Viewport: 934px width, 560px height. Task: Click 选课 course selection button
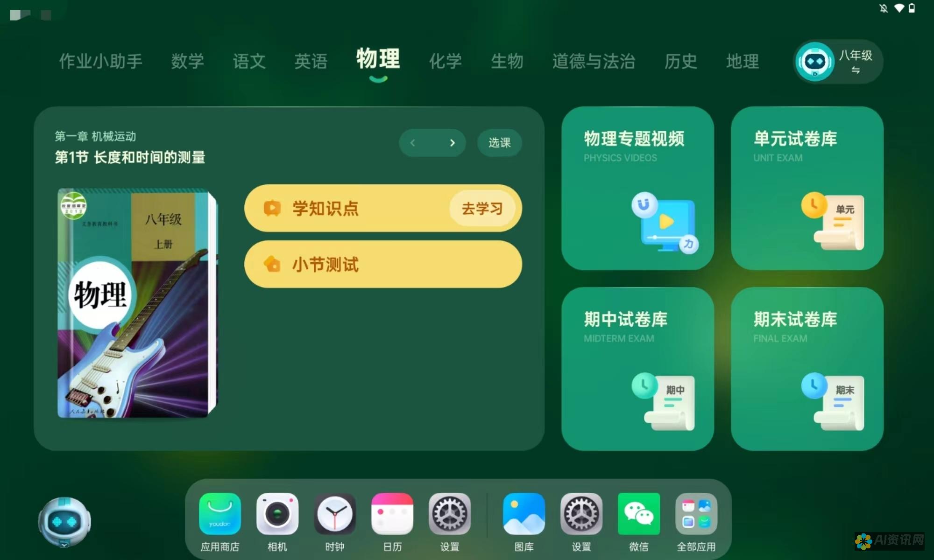[x=500, y=142]
